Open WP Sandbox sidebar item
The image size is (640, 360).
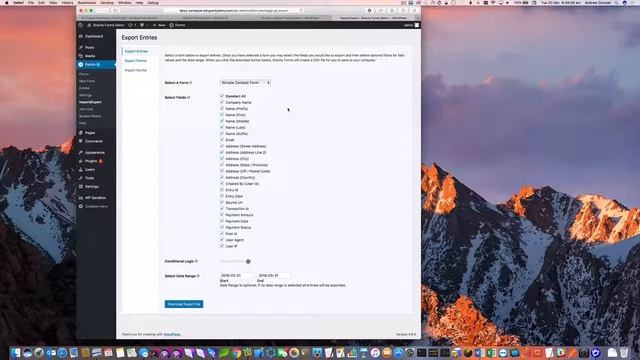click(95, 198)
